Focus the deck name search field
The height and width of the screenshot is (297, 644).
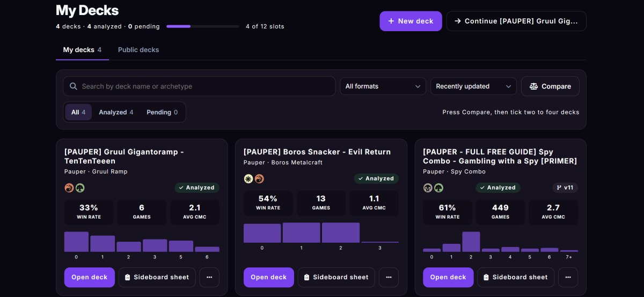(x=199, y=86)
